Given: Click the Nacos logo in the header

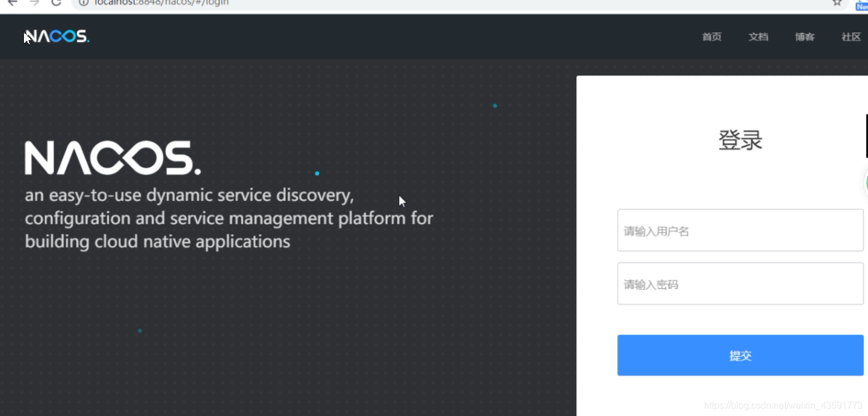Looking at the screenshot, I should pyautogui.click(x=57, y=37).
